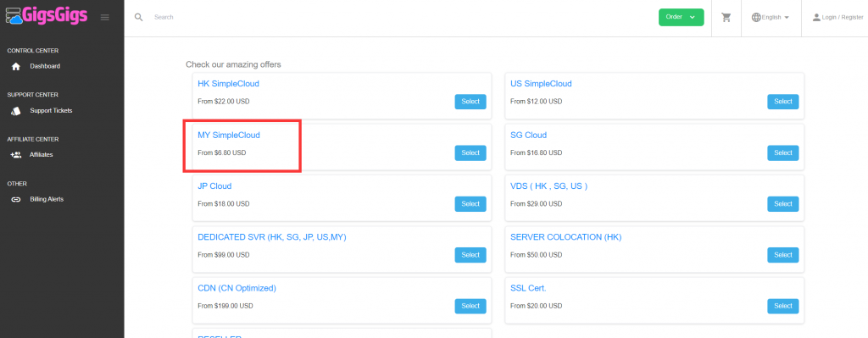
Task: Select the CDN (CN Optimized) button
Action: 470,307
